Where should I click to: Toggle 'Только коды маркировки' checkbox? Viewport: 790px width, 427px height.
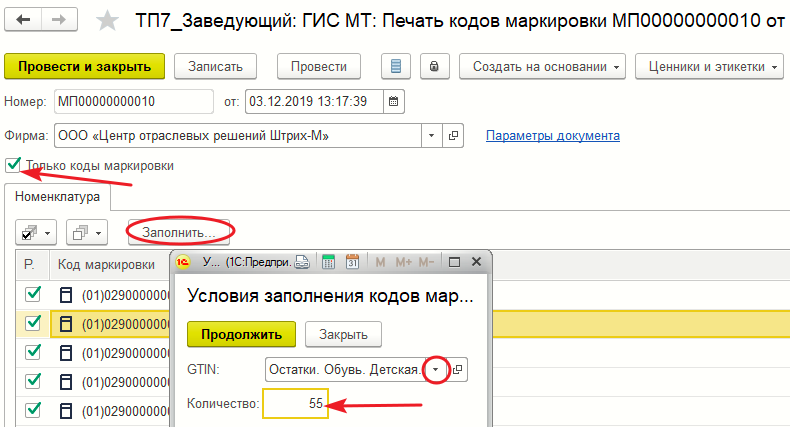(13, 165)
